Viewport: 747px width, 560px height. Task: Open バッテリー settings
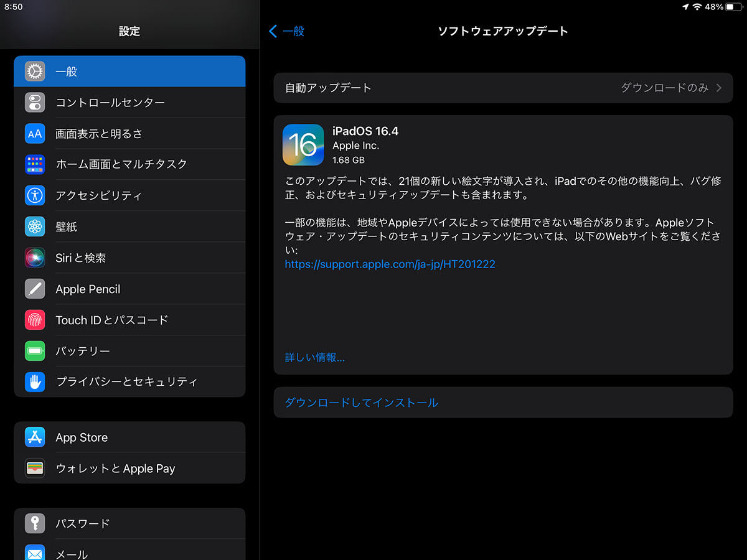coord(129,351)
